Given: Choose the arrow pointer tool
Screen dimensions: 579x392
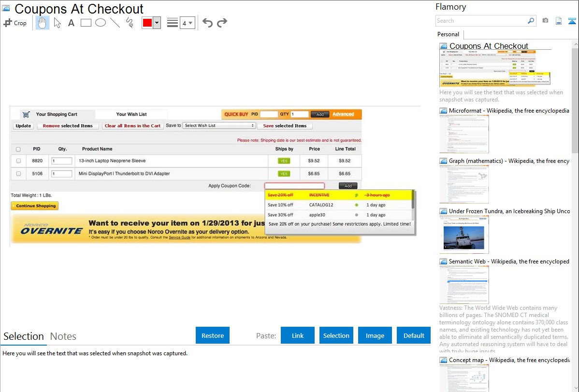Looking at the screenshot, I should (57, 23).
